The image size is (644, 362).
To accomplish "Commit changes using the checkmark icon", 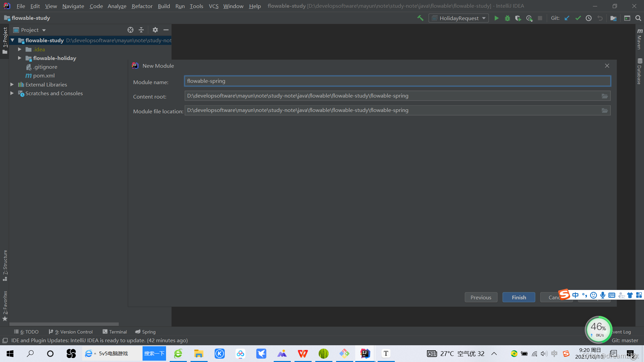I will [x=578, y=18].
